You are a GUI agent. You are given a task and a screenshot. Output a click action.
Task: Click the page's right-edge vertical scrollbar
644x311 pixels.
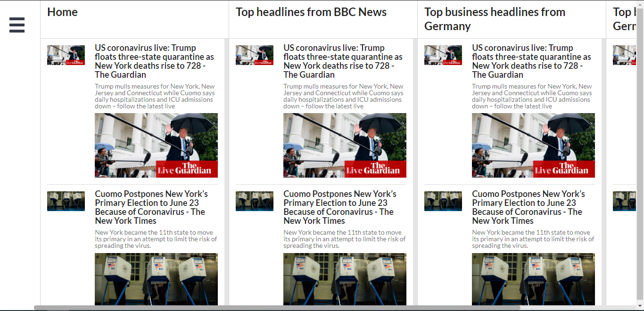click(640, 153)
